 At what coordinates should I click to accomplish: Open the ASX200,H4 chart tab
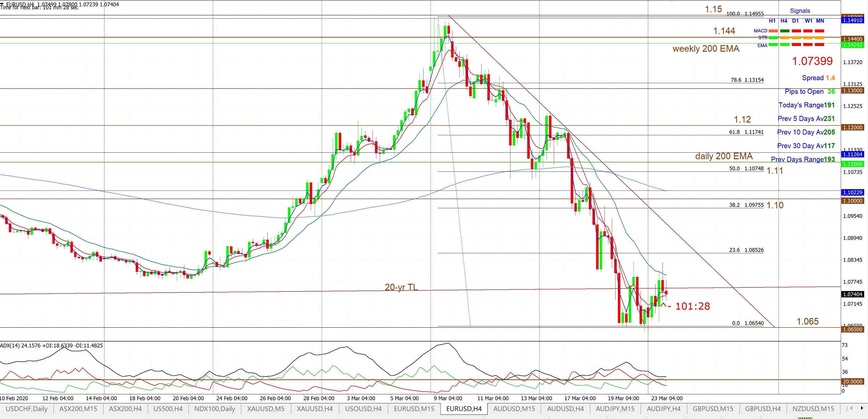point(125,409)
